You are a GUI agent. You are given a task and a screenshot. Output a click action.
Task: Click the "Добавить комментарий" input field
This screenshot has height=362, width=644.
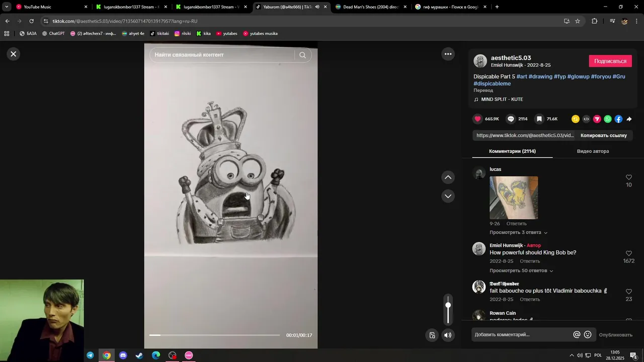[x=521, y=335]
